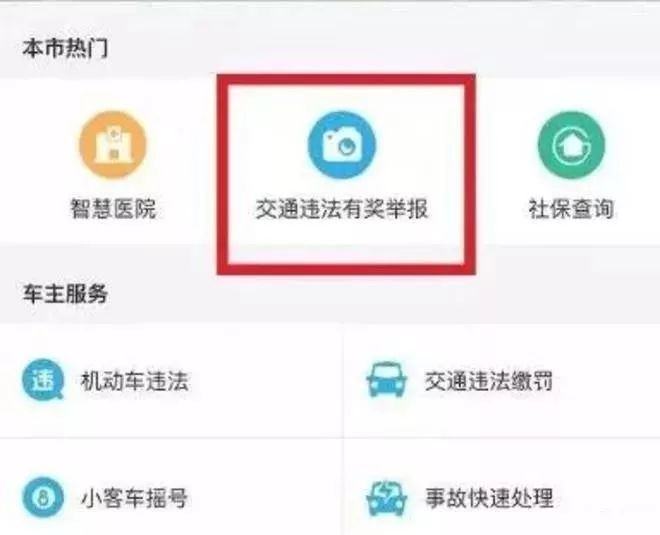
Task: Select the 社保查询 text label
Action: pos(571,208)
